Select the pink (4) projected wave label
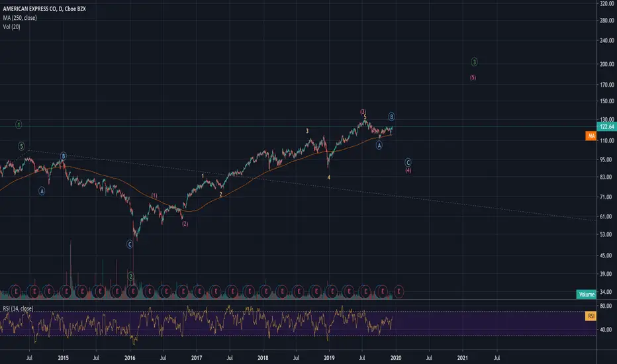This screenshot has width=617, height=364. pos(408,170)
